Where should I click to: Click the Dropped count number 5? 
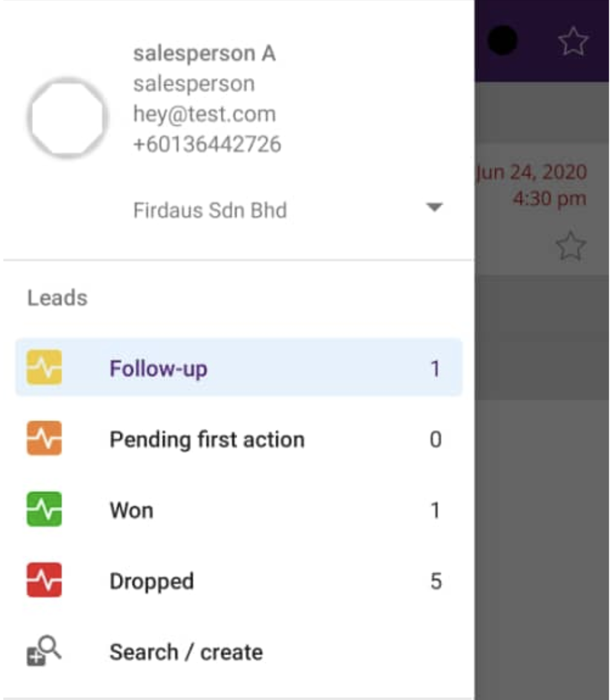[x=436, y=581]
